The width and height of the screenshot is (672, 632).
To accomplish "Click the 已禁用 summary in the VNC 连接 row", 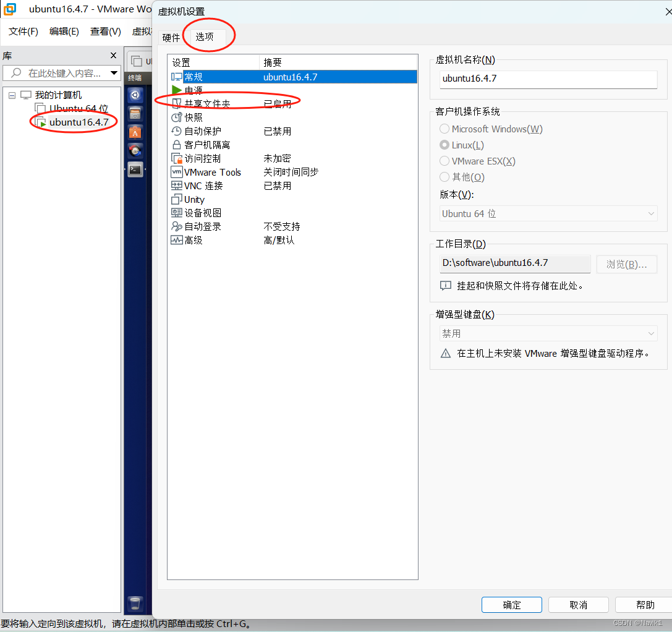I will click(x=278, y=186).
